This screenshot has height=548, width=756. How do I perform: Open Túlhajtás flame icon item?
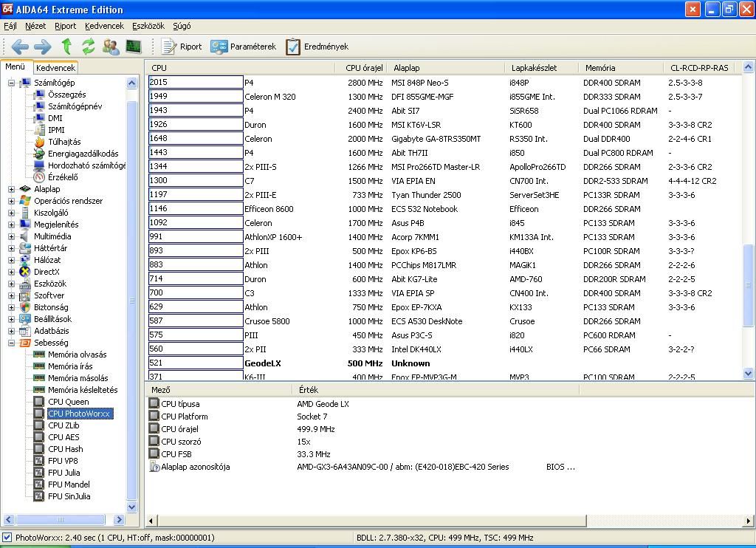click(39, 142)
